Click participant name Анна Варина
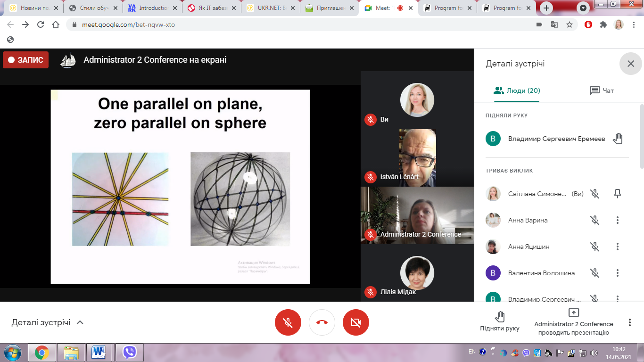 (528, 220)
